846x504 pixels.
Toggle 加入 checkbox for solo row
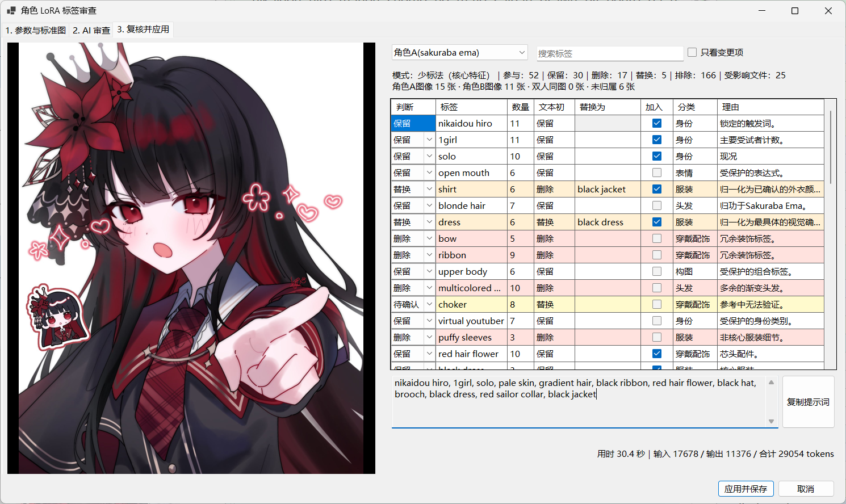click(657, 156)
